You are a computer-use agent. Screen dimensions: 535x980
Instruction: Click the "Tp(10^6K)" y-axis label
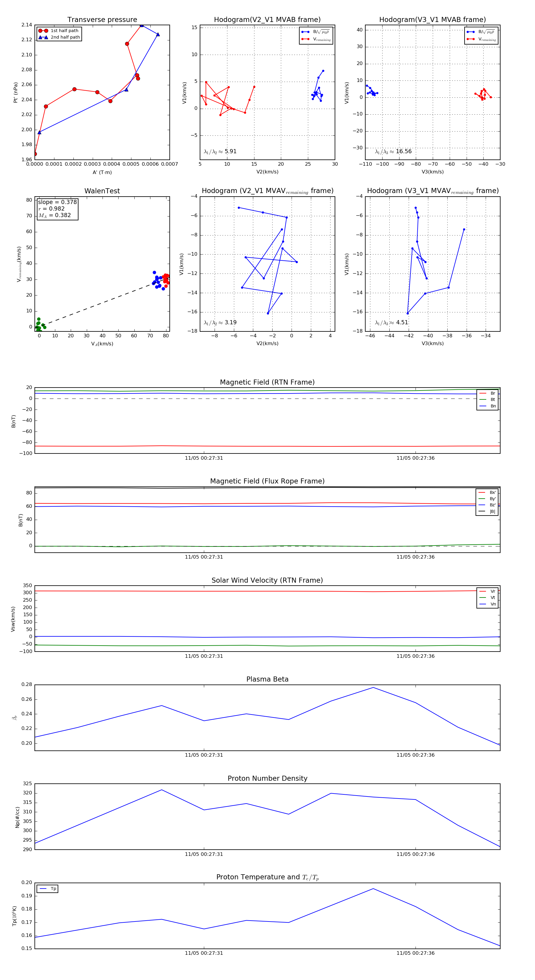click(15, 916)
